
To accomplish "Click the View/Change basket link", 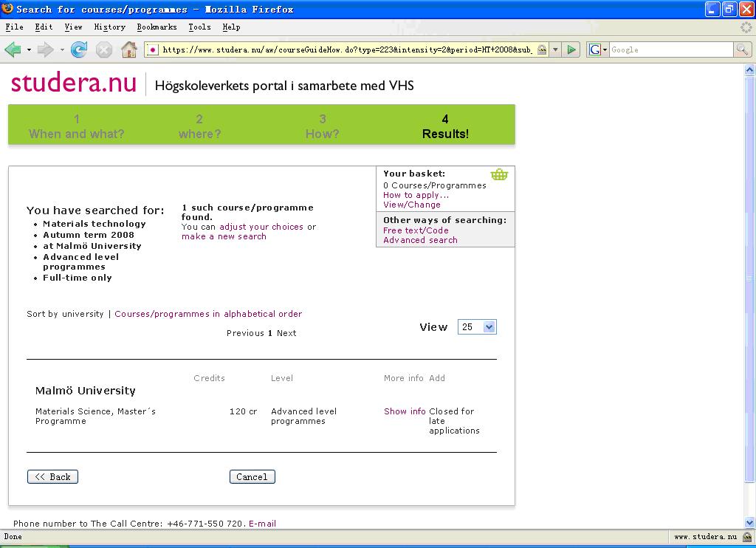I will [x=412, y=205].
